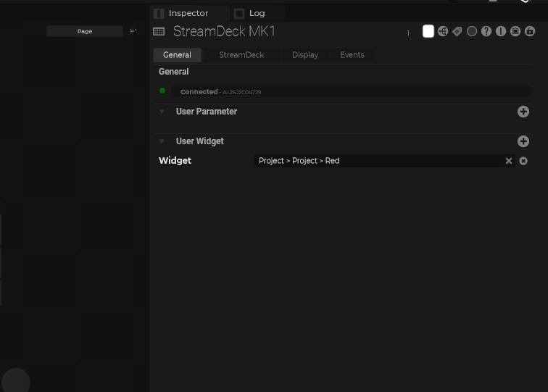Click the green Connected status indicator
This screenshot has height=392, width=548.
point(162,91)
